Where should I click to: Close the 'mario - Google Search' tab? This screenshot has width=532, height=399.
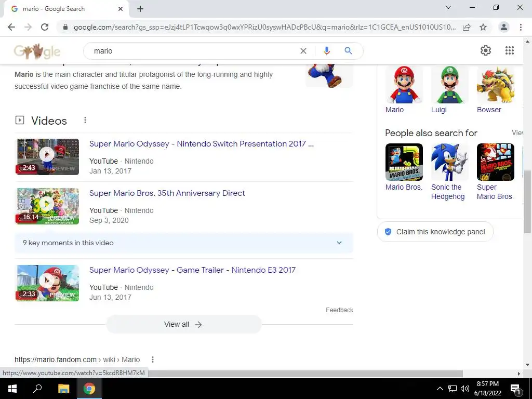(x=121, y=9)
